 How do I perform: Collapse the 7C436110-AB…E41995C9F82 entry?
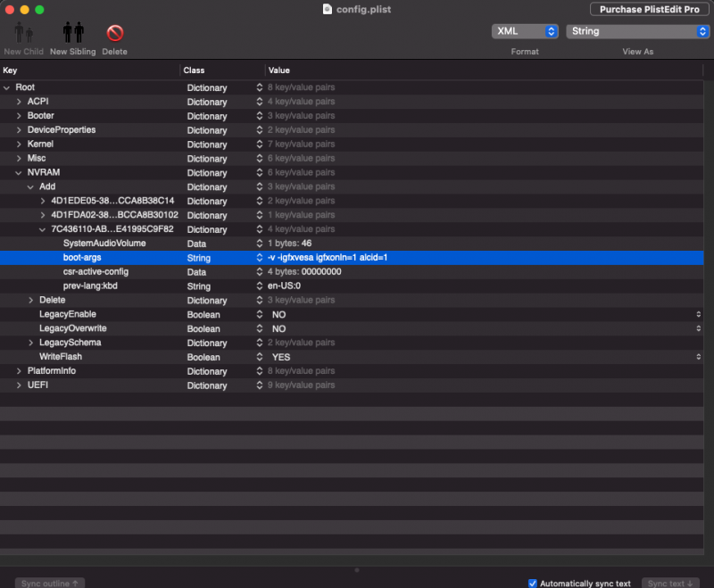[42, 229]
